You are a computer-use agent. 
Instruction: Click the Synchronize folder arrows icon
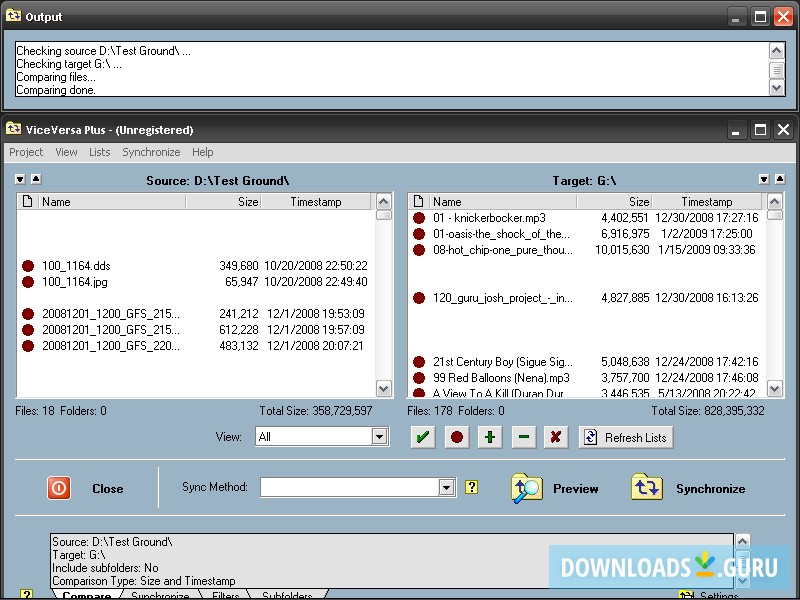tap(646, 487)
